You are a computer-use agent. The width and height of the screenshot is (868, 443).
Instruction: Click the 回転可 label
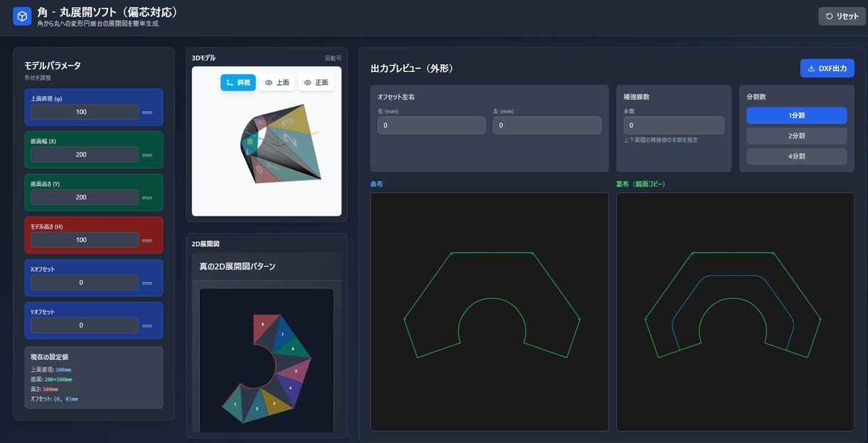pos(333,58)
